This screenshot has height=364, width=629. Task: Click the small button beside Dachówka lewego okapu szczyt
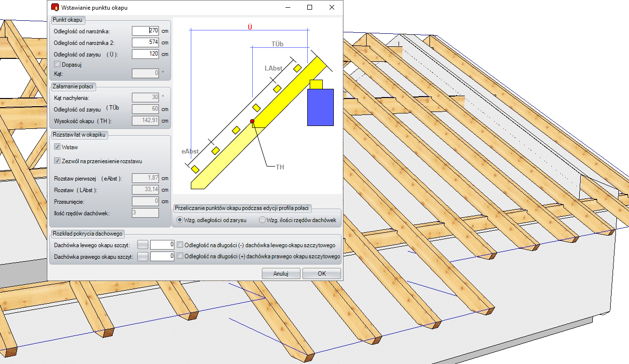[143, 245]
